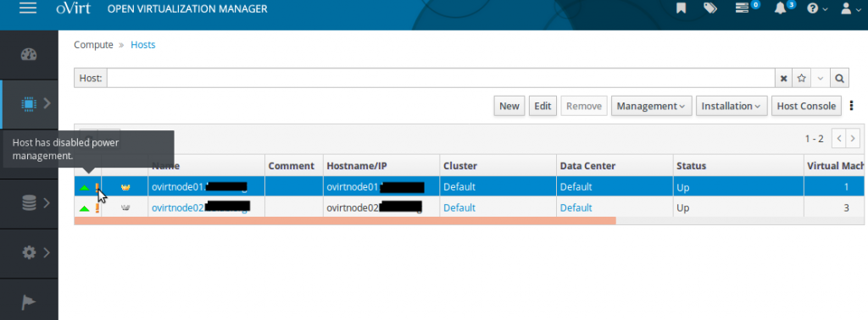Screen dimensions: 868x320
Task: Click the 1 - 2 pagination range text
Action: (x=815, y=139)
